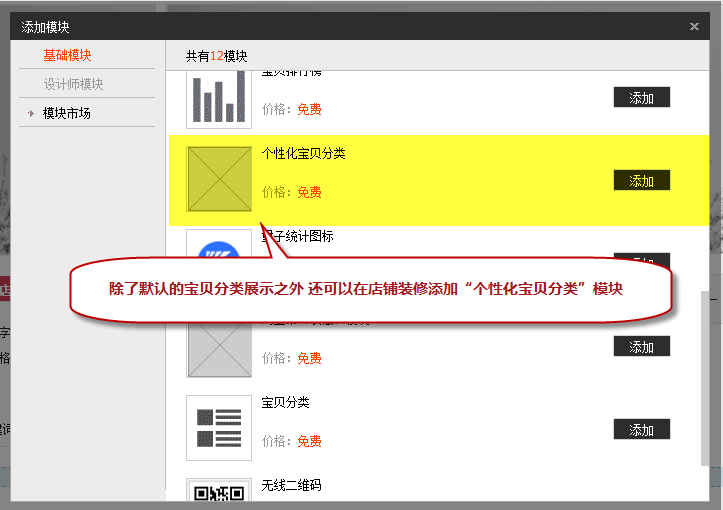Screen dimensions: 723x510
Task: Close the 添加模块 dialog
Action: (x=694, y=27)
